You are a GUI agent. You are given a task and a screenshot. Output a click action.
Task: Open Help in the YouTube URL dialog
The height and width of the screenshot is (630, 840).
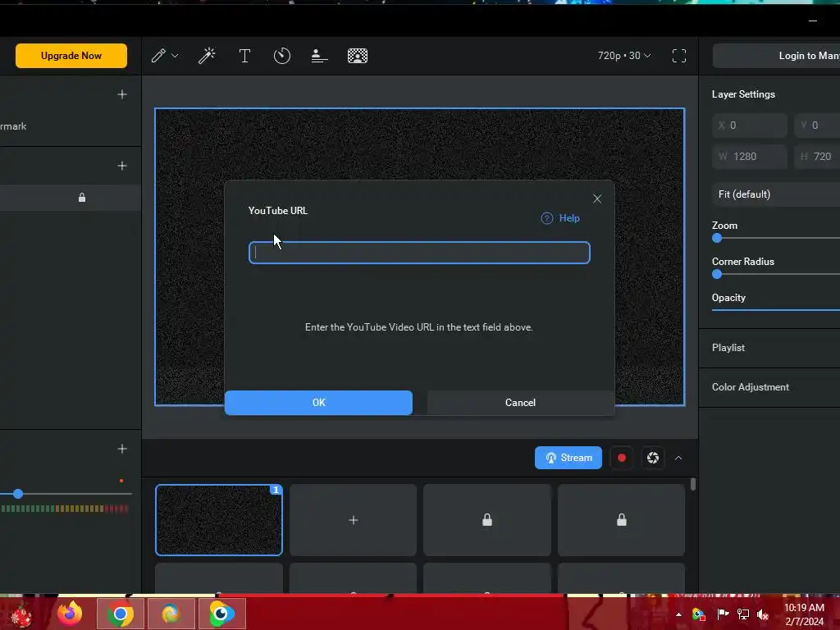tap(569, 218)
